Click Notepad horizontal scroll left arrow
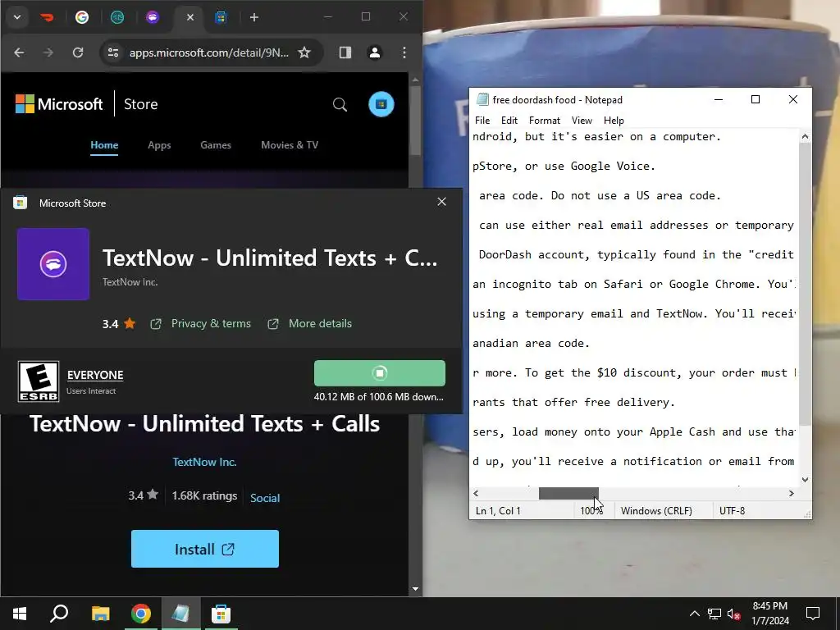The width and height of the screenshot is (840, 630). (476, 493)
